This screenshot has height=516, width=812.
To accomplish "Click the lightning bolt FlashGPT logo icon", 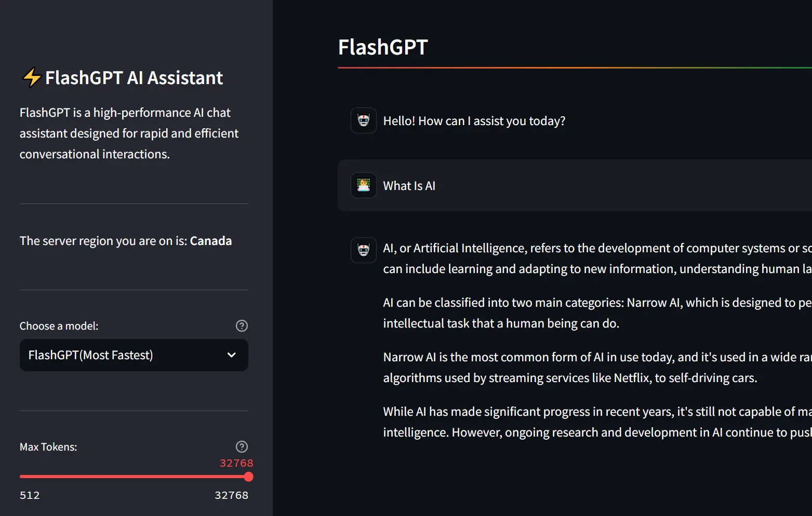I will click(x=31, y=77).
